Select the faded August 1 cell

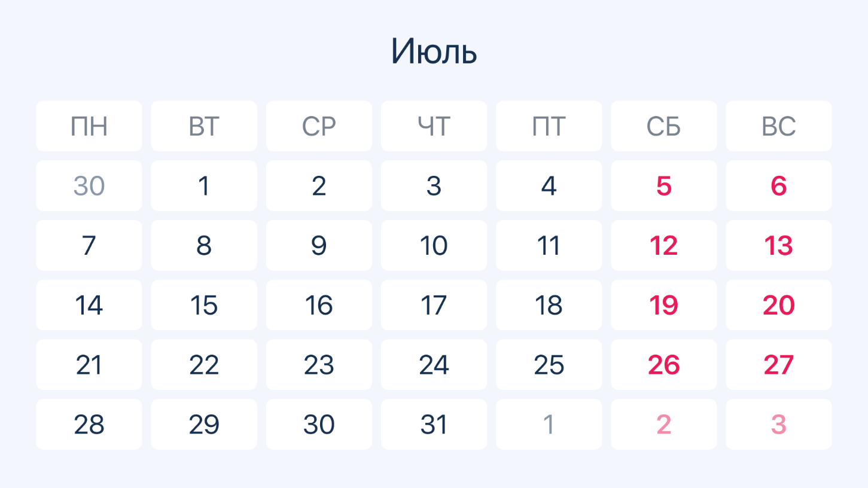coord(549,424)
